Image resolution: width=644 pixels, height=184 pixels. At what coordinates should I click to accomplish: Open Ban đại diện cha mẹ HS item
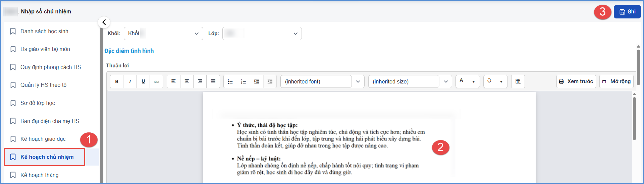coord(50,121)
